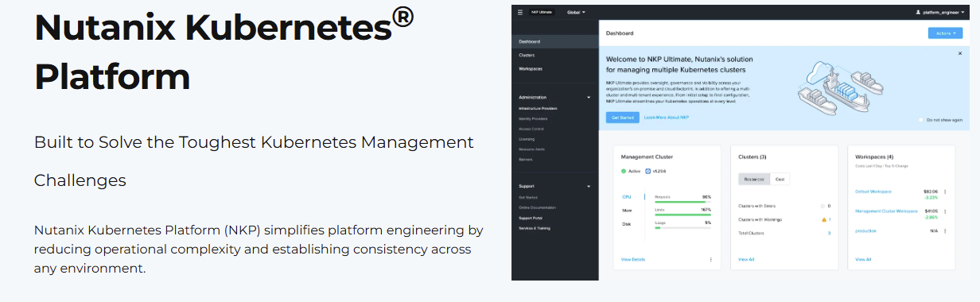Click the blue Get Started banner button
This screenshot has width=980, height=302.
(x=622, y=117)
